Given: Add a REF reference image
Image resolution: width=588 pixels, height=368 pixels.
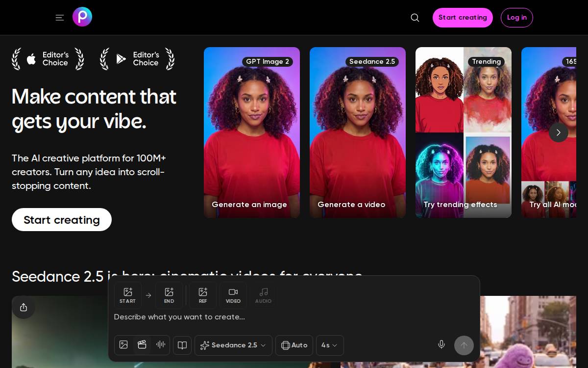Looking at the screenshot, I should coord(203,295).
